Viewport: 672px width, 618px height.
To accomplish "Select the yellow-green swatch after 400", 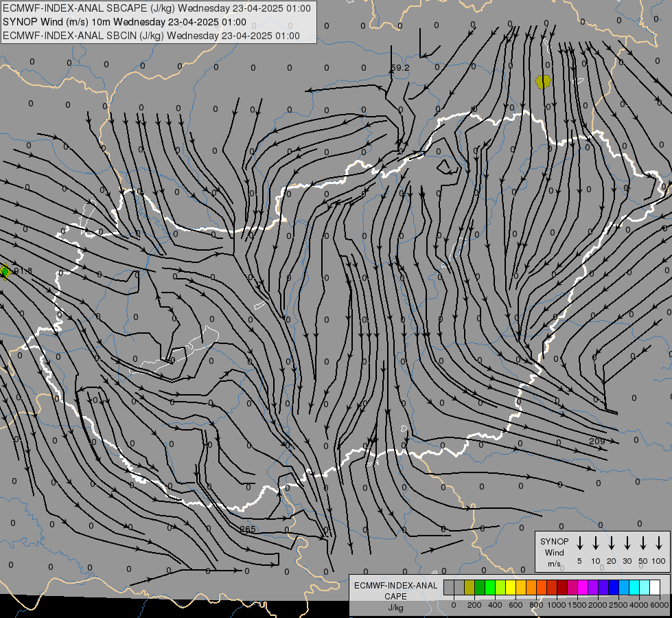I will click(x=500, y=587).
